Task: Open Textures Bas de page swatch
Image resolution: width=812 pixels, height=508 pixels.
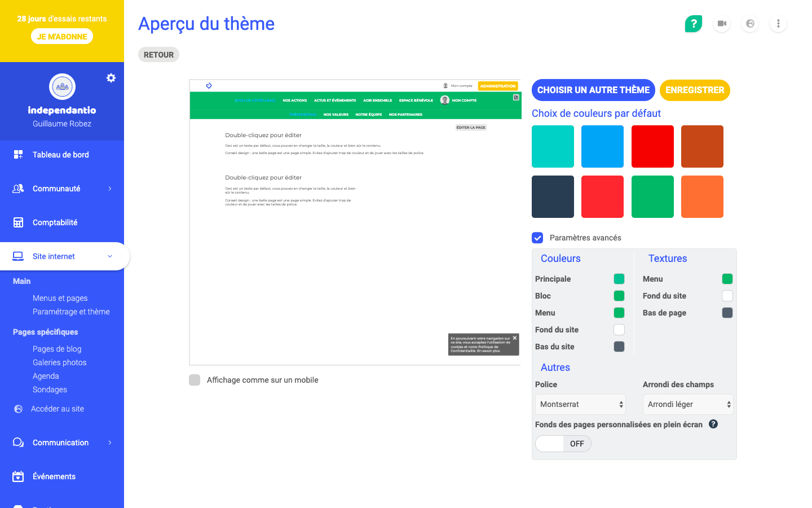Action: 727,313
